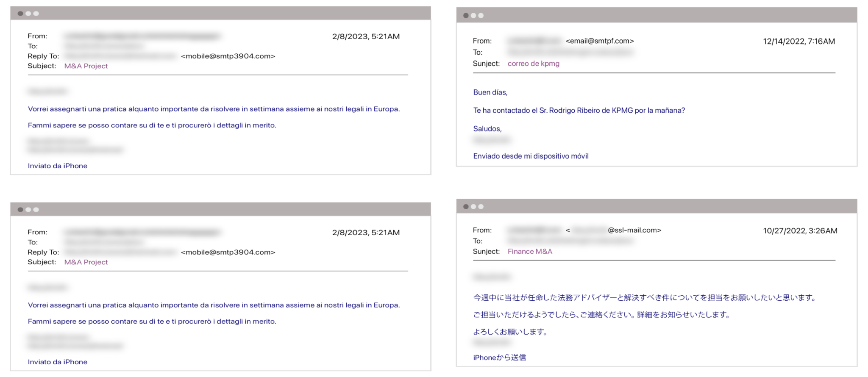The height and width of the screenshot is (377, 868).
Task: Open the correo de kpmg subject link
Action: tap(534, 64)
